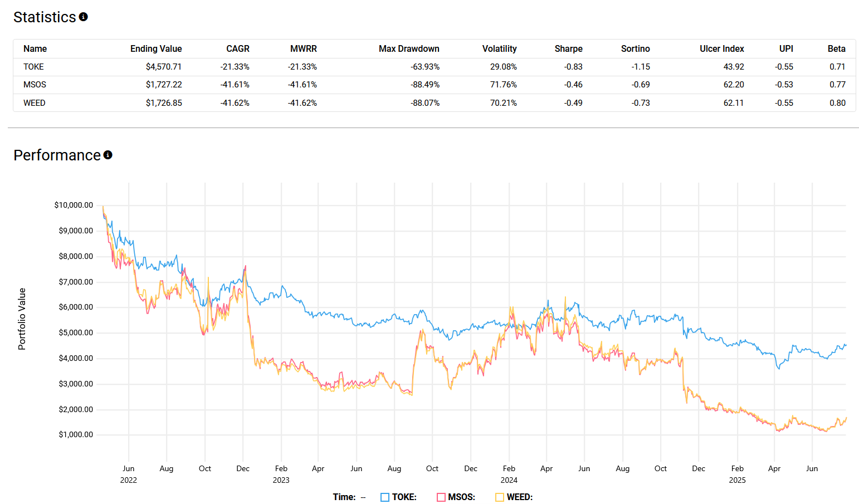Select the Max Drawdown column header

[409, 49]
